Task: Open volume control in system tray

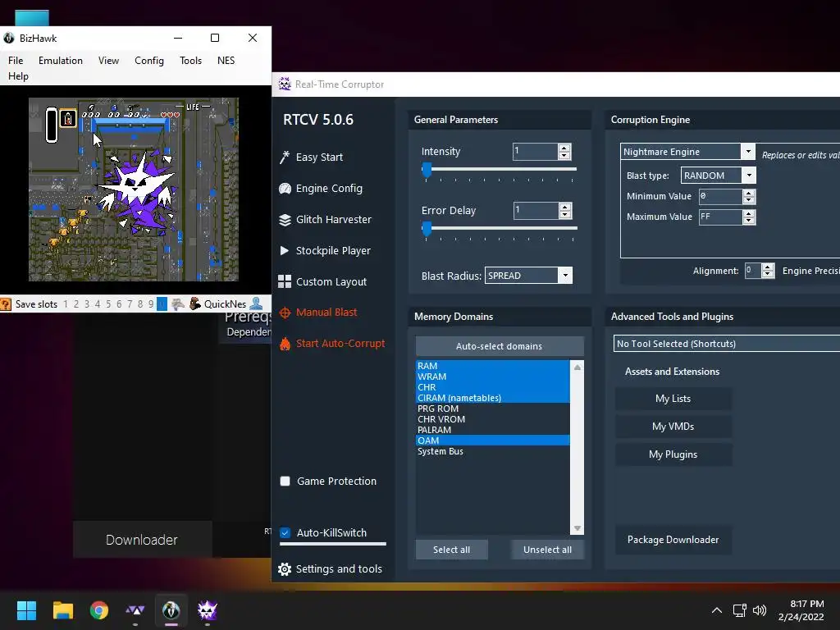Action: [760, 610]
